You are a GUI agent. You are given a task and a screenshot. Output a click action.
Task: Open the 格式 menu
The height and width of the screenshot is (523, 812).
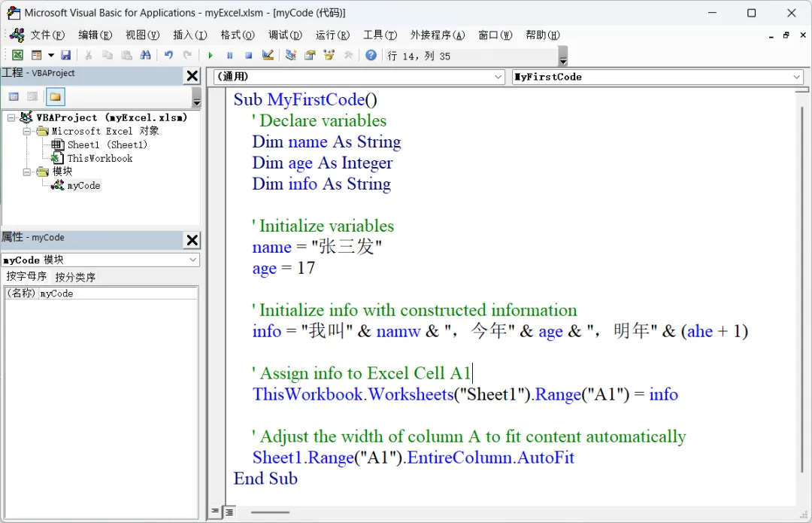click(x=237, y=35)
